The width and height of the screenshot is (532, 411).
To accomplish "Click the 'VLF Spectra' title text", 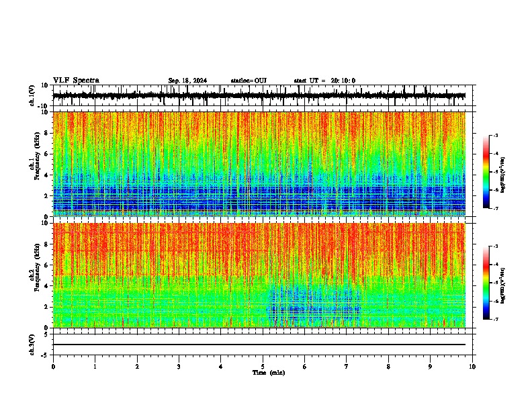I will [x=76, y=81].
